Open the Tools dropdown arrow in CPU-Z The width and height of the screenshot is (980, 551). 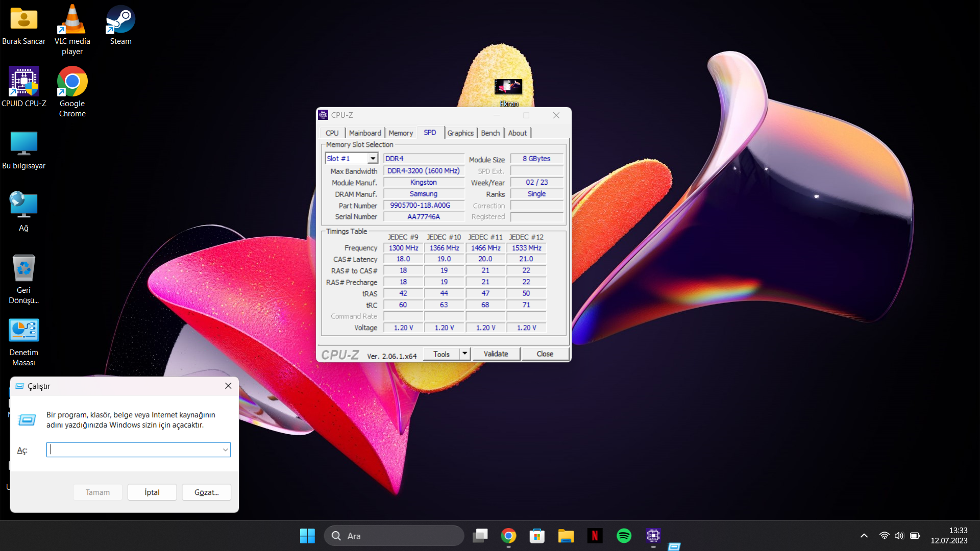464,354
